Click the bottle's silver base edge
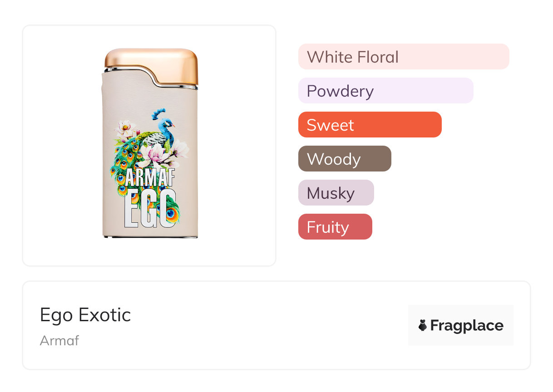This screenshot has height=392, width=553. (x=150, y=236)
